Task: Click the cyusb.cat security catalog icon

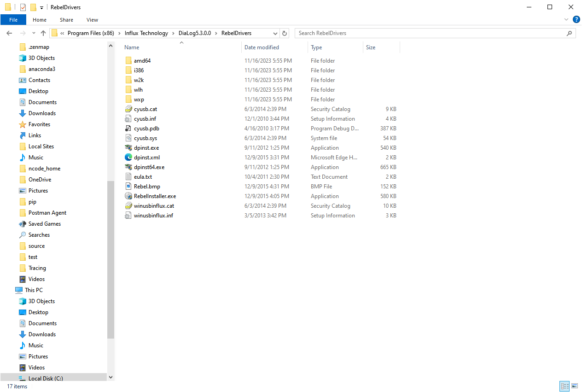Action: (128, 109)
